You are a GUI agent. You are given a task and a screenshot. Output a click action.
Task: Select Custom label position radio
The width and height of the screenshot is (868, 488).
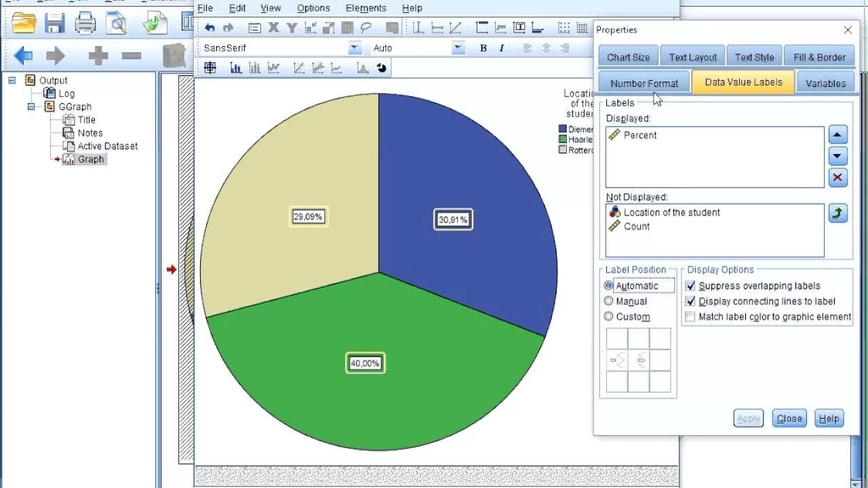608,317
